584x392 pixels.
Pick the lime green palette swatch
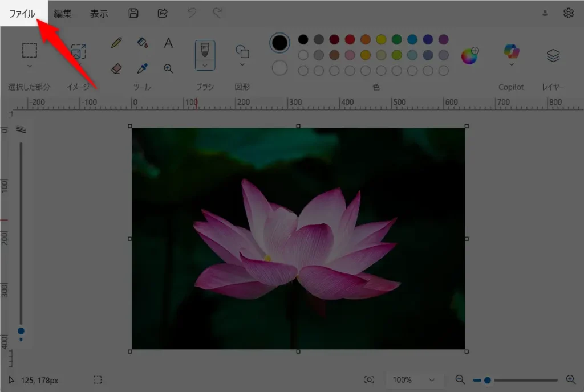(397, 55)
